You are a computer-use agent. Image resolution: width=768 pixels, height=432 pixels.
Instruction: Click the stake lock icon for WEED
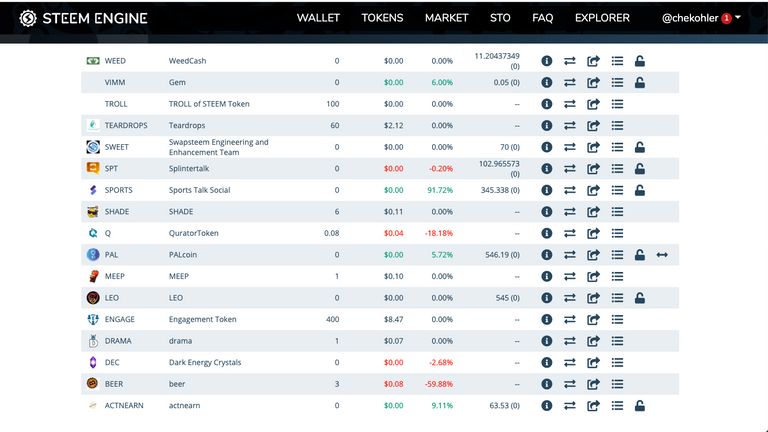pyautogui.click(x=640, y=61)
